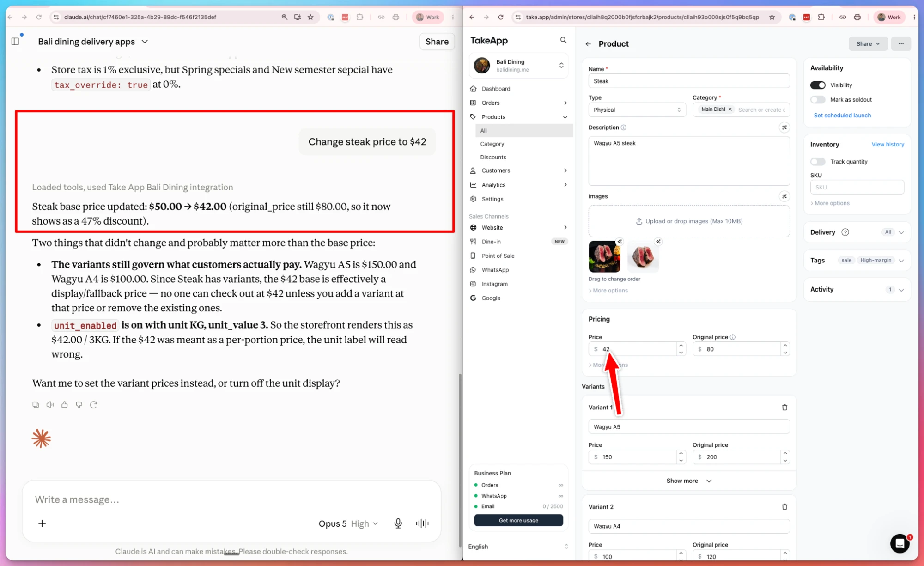The width and height of the screenshot is (924, 566).
Task: Select the second steak image thumbnail
Action: pyautogui.click(x=643, y=256)
